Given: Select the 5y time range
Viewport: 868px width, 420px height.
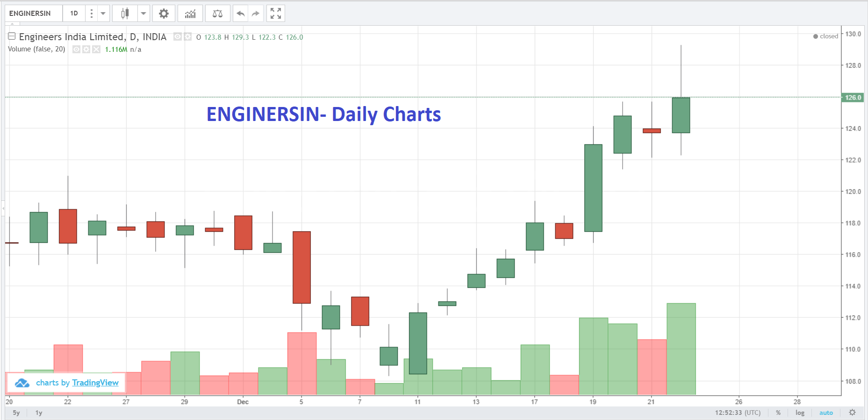Looking at the screenshot, I should click(16, 413).
